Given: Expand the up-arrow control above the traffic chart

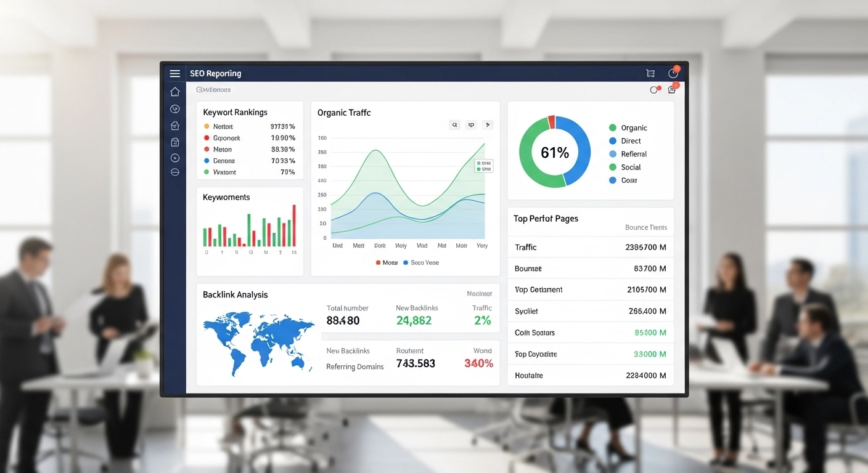Looking at the screenshot, I should (471, 124).
